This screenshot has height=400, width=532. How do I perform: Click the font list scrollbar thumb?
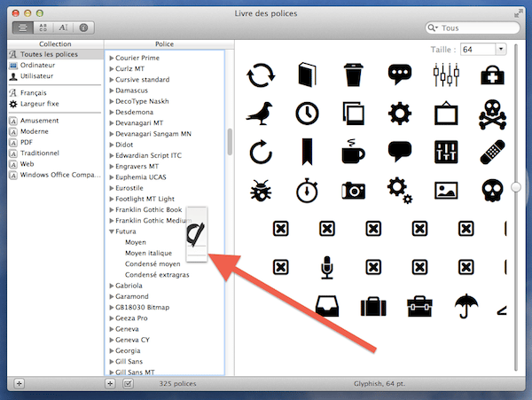click(230, 142)
